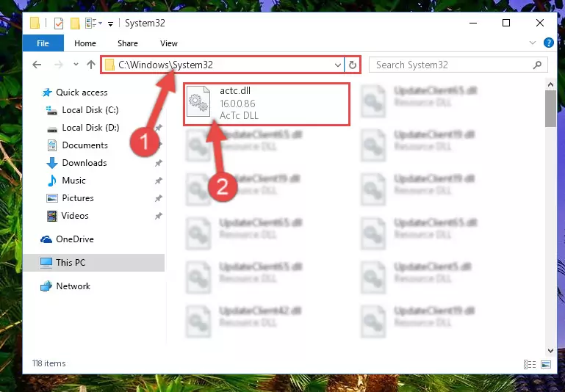Click the folder icon in the address bar
Screen dimensions: 565x392
(109, 65)
